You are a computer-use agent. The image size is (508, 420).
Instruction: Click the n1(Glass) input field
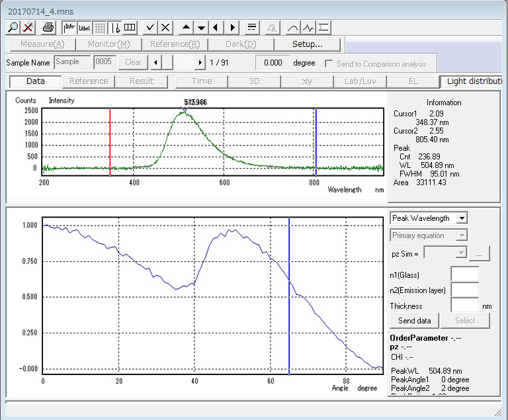[x=464, y=274]
